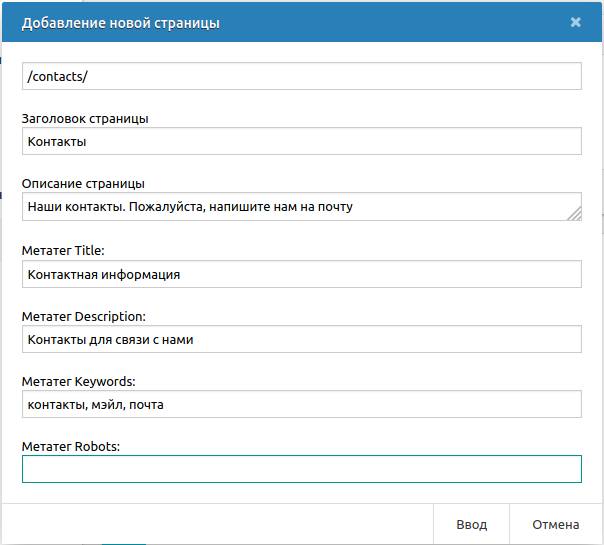Submit the form with Ввод button

(471, 525)
